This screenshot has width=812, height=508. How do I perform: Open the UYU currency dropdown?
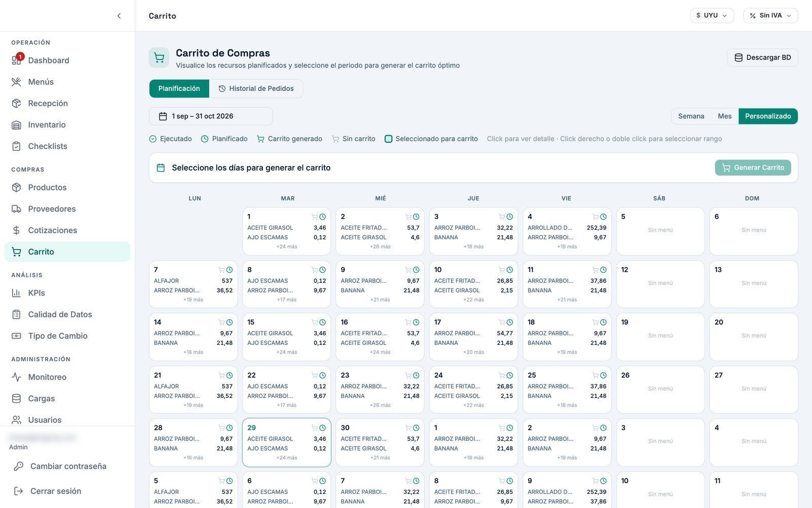(x=712, y=15)
